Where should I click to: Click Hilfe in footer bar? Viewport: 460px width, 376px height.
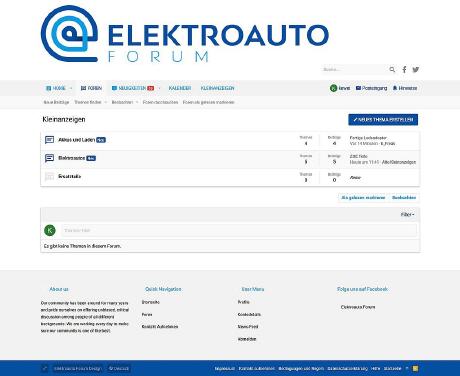(375, 368)
